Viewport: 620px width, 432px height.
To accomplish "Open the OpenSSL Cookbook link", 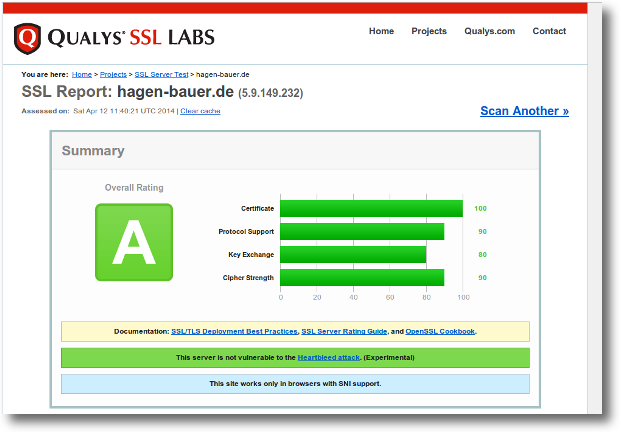I will pos(440,332).
